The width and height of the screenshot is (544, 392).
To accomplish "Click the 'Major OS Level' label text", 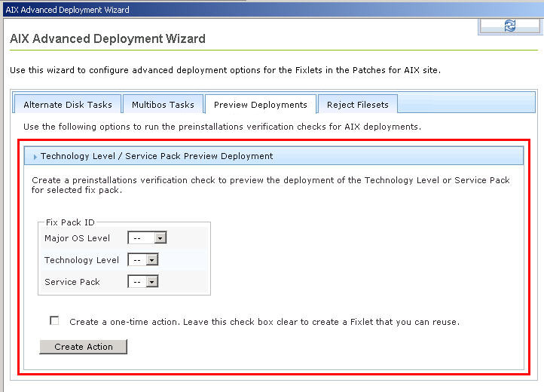I will (x=77, y=238).
